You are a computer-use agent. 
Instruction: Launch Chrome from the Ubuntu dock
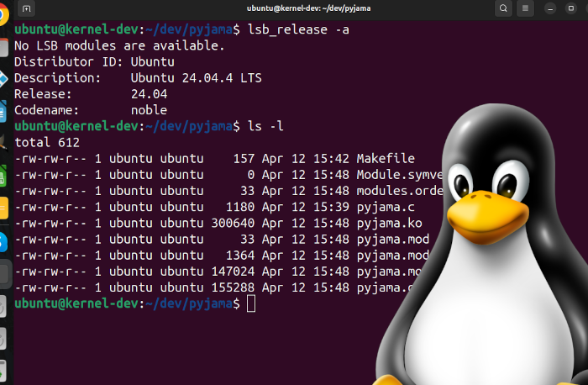[3, 15]
